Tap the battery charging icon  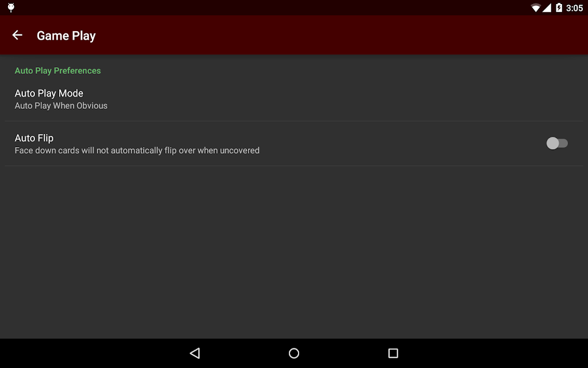pyautogui.click(x=559, y=7)
